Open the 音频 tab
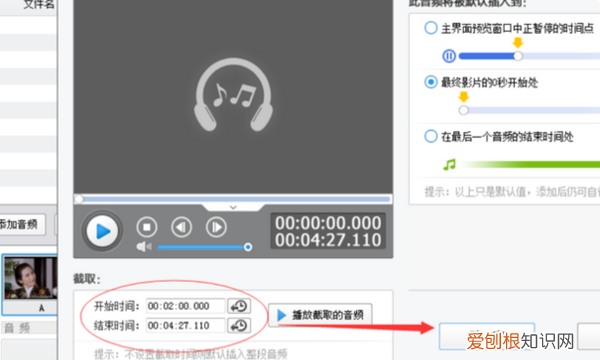Image resolution: width=600 pixels, height=360 pixels. (18, 328)
